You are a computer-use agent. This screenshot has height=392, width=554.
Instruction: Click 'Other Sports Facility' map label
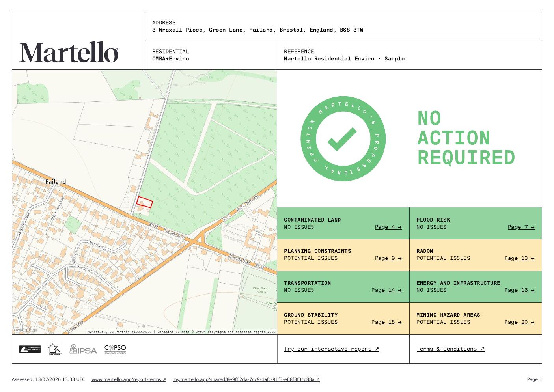point(261,290)
